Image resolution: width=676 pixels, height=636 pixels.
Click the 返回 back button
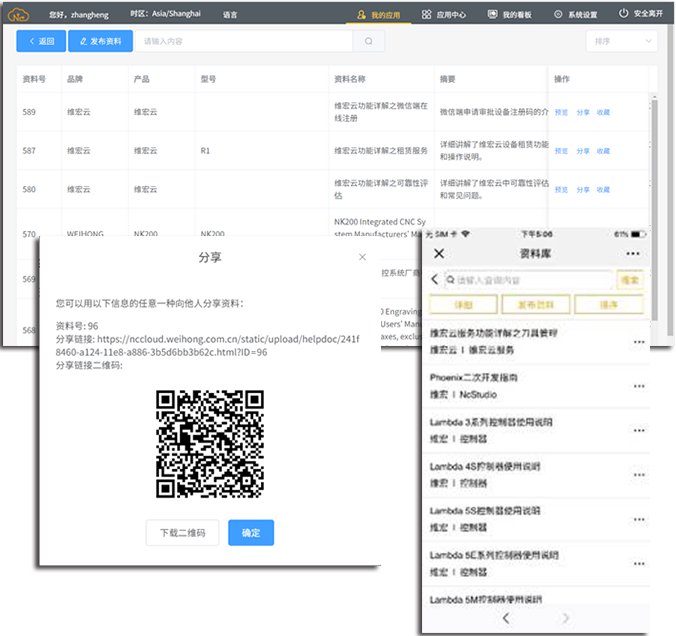pyautogui.click(x=41, y=41)
